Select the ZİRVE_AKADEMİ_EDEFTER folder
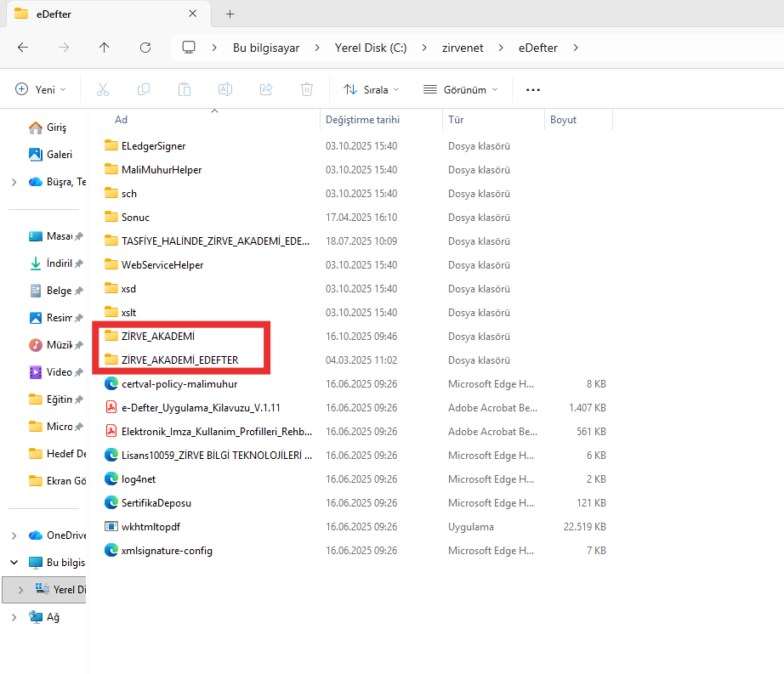 (x=172, y=360)
